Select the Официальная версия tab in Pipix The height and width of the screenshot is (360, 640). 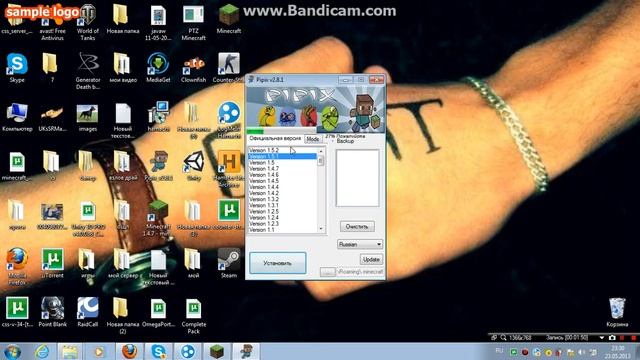click(275, 139)
